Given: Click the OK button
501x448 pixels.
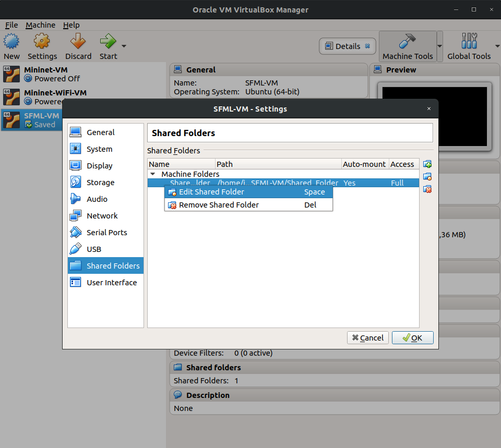Looking at the screenshot, I should (x=412, y=338).
